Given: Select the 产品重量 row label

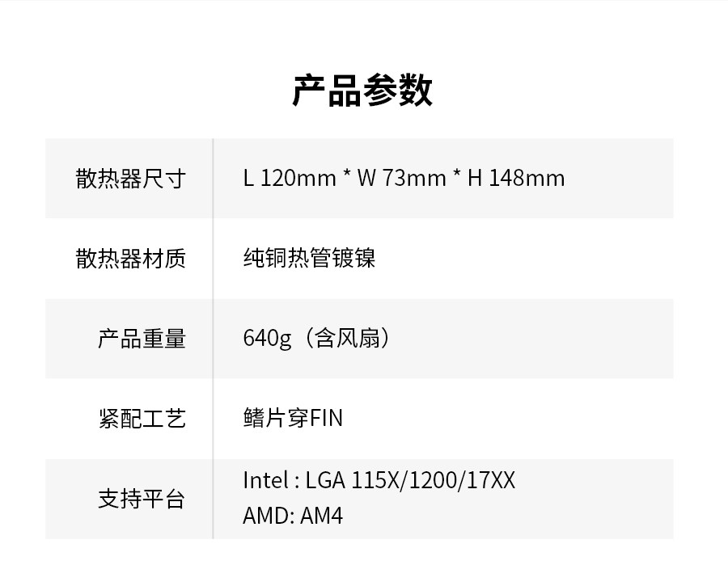Looking at the screenshot, I should point(142,339).
